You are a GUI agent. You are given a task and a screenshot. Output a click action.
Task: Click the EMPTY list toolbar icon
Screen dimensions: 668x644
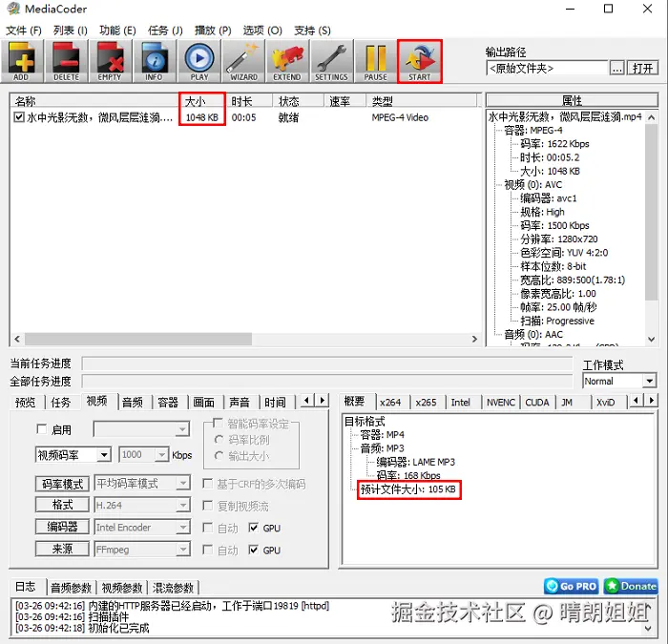coord(110,61)
